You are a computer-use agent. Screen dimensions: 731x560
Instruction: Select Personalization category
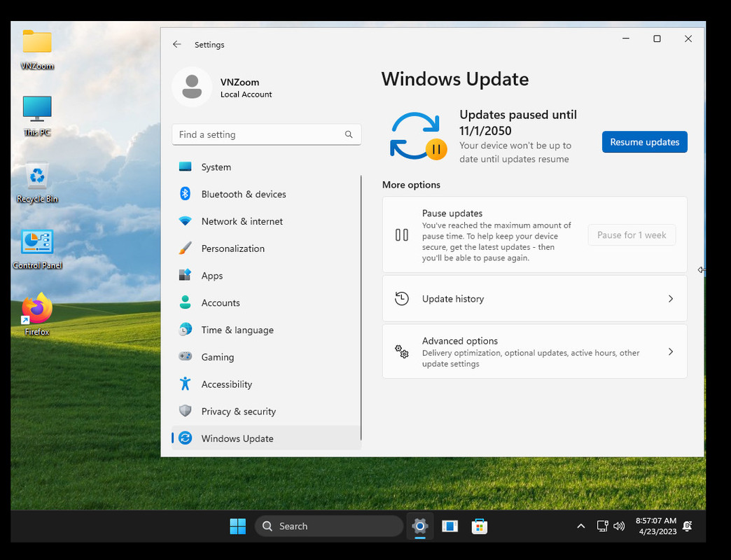(x=266, y=248)
